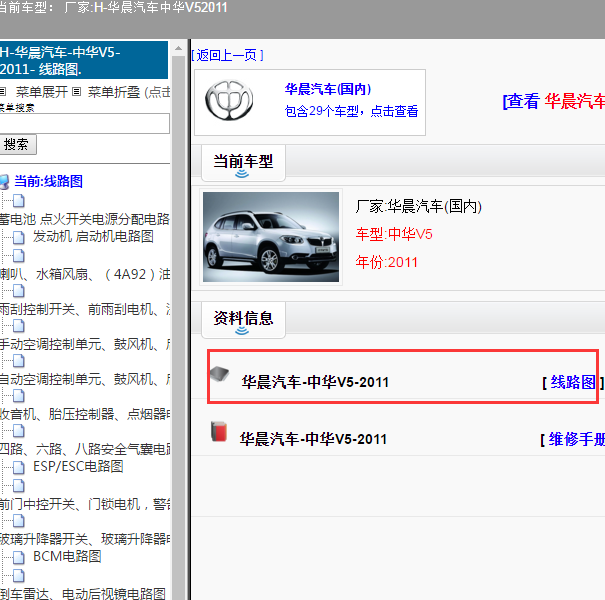Click page icon above 蓄电池 点火开关 row
605x600 pixels.
pos(19,201)
